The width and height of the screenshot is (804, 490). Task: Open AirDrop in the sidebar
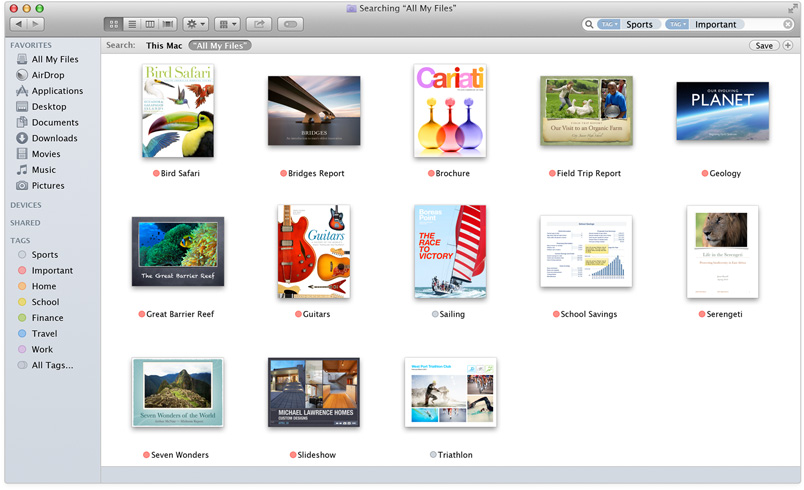48,75
